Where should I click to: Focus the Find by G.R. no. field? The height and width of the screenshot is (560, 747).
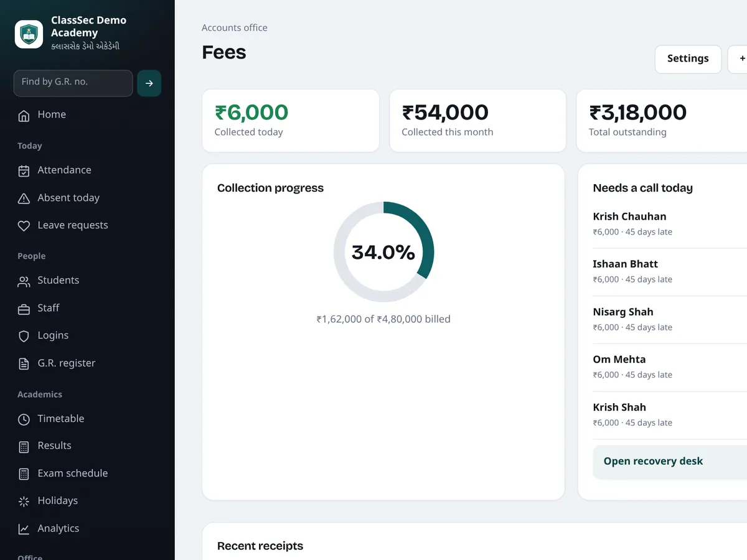[x=73, y=83]
